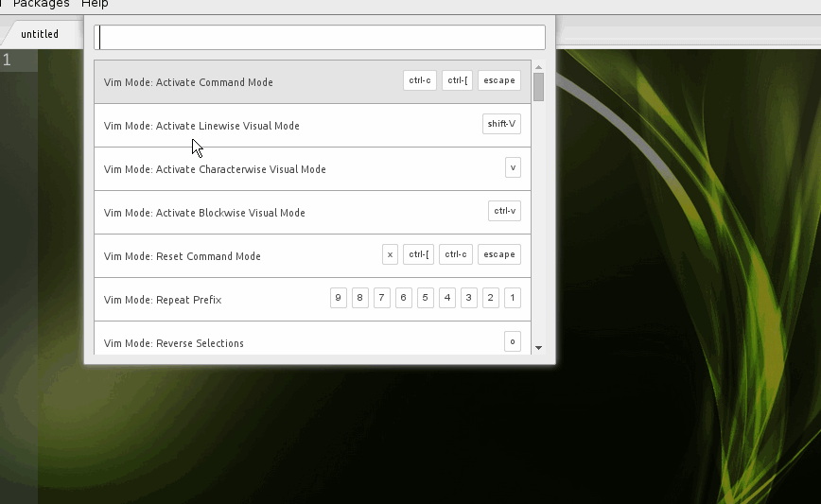The height and width of the screenshot is (504, 821).
Task: Click the 3 key badge in Repeat Prefix
Action: [469, 298]
